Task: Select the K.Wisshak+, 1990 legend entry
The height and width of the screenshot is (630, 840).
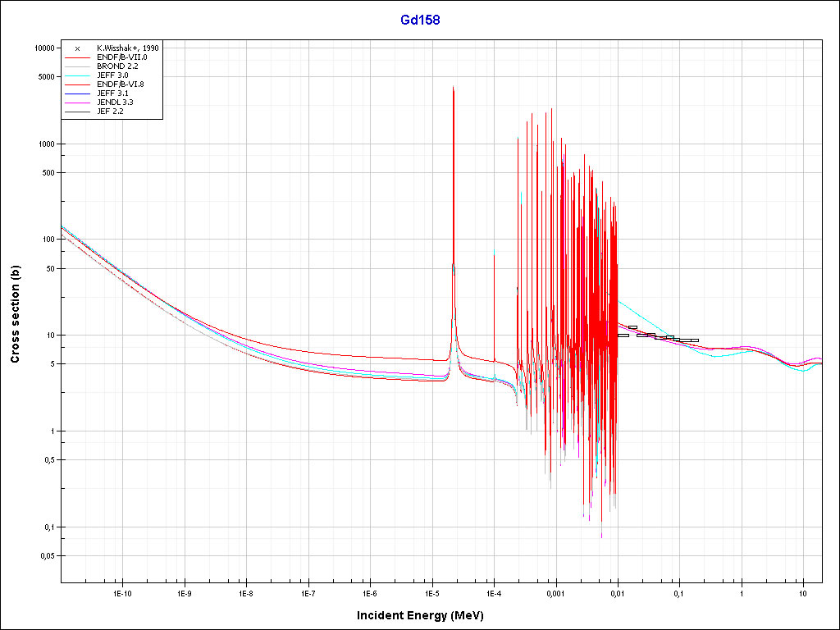Action: tap(127, 48)
